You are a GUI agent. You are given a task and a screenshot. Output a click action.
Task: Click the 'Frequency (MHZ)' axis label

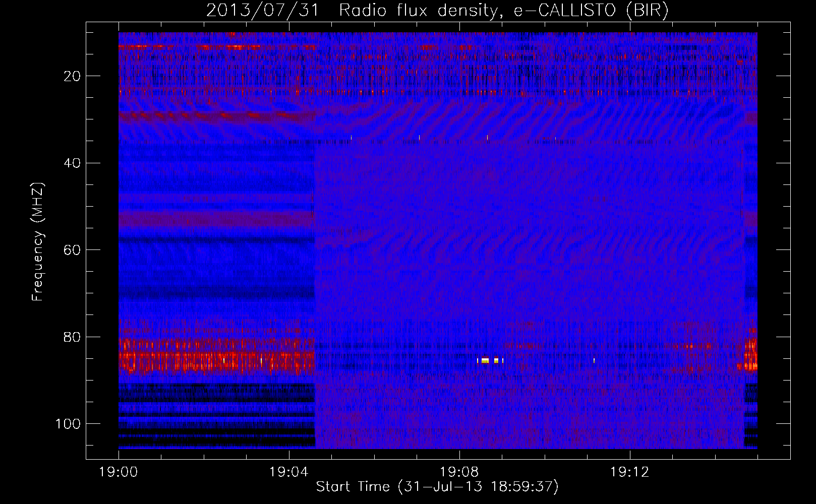click(x=38, y=241)
